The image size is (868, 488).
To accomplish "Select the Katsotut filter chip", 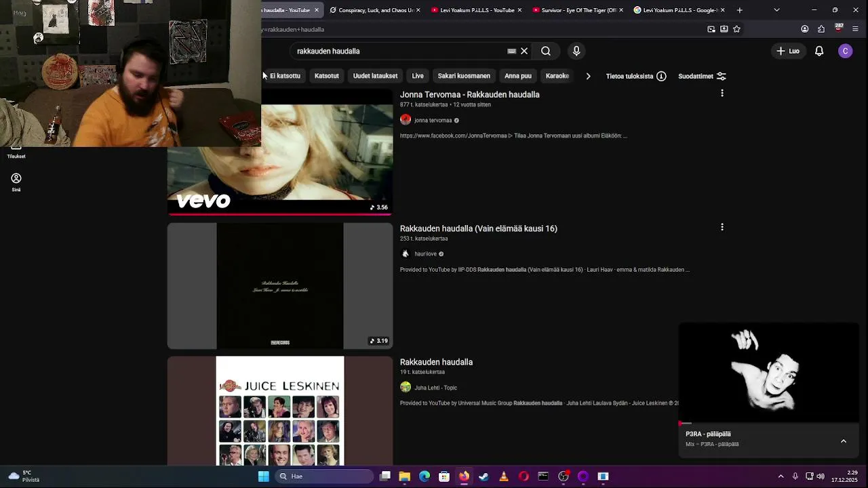I will (326, 76).
